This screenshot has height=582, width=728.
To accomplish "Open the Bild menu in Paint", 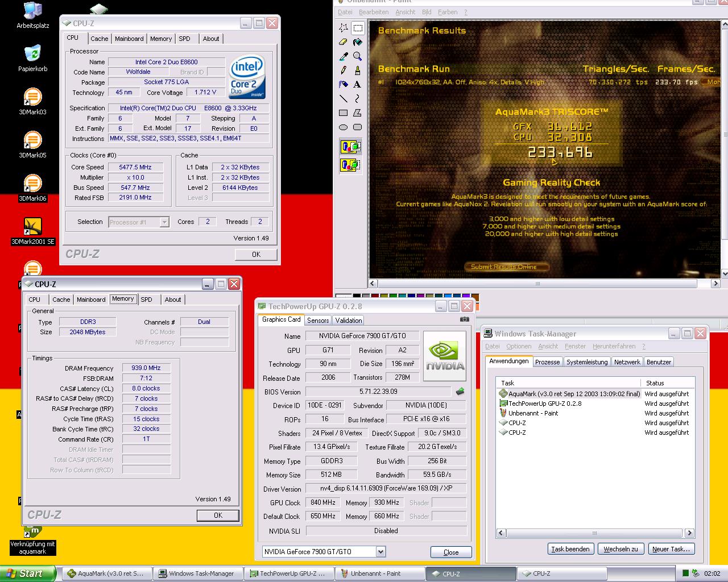I will (x=427, y=12).
